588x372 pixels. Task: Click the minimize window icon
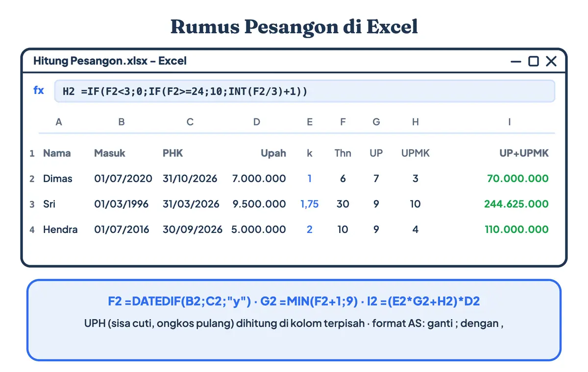pos(516,61)
